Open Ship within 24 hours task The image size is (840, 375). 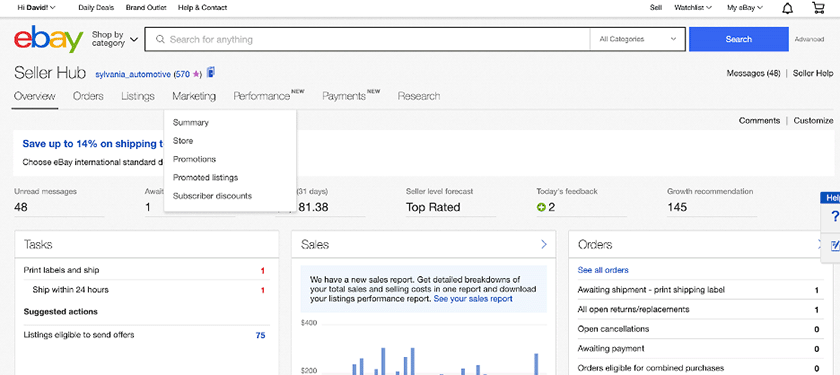(x=71, y=290)
